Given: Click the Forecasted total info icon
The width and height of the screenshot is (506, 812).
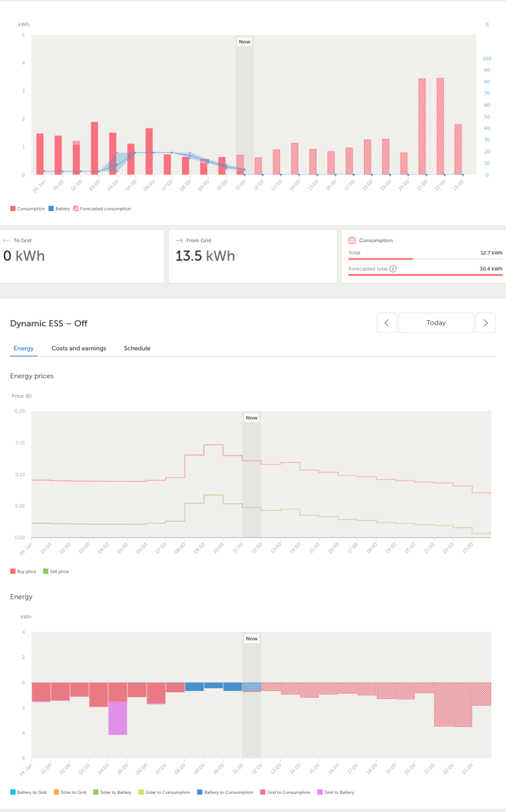Looking at the screenshot, I should coord(393,269).
